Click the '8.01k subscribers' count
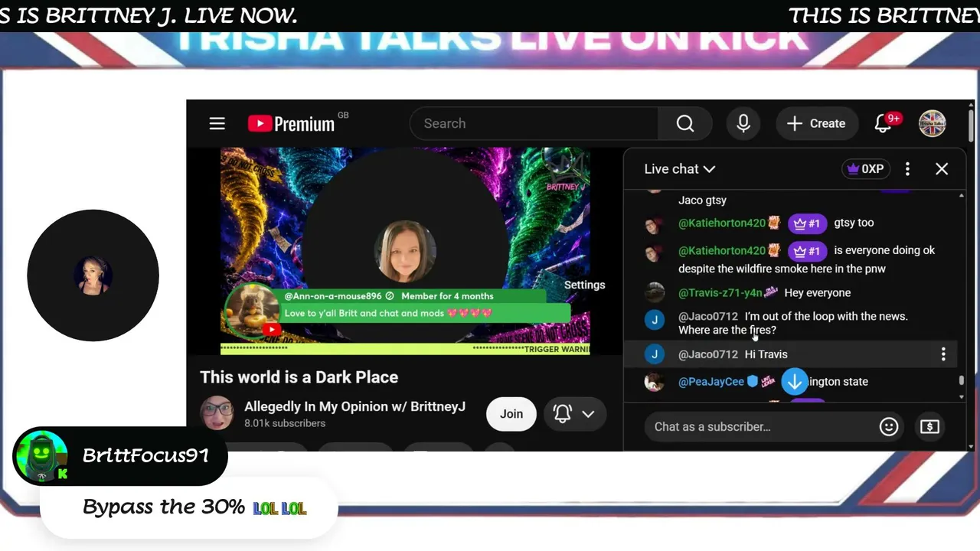The height and width of the screenshot is (551, 980). coord(285,423)
